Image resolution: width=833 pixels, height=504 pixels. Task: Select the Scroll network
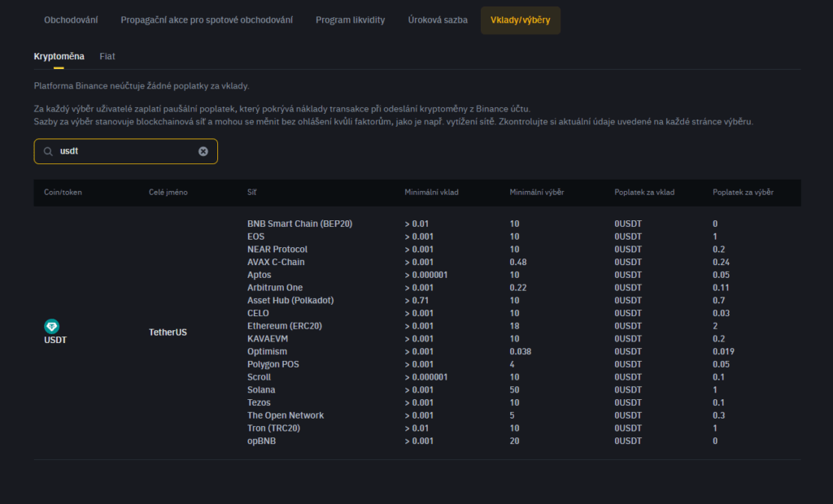(259, 377)
